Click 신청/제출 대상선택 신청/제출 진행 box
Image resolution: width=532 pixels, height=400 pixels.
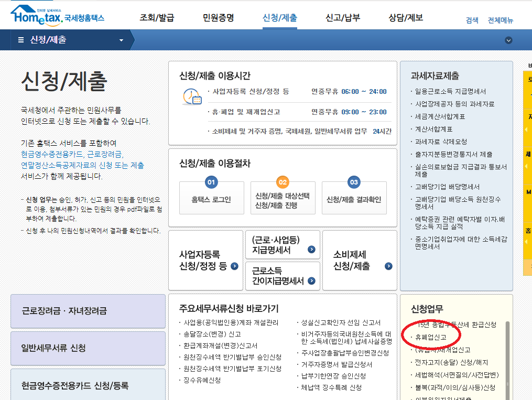pyautogui.click(x=283, y=199)
